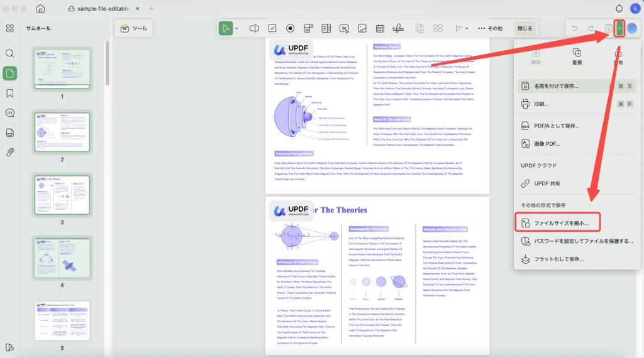The width and height of the screenshot is (644, 358).
Task: Open the UPDF AI assistant icon
Action: coord(632,28)
